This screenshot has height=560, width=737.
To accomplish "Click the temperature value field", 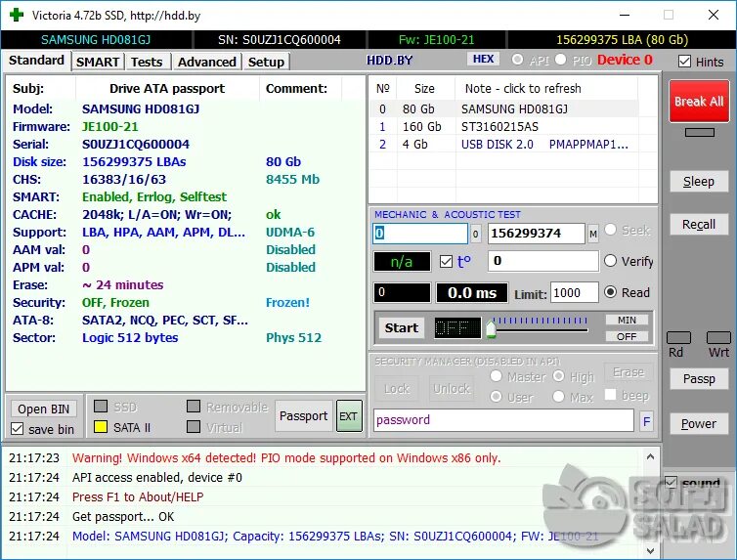I will click(543, 261).
